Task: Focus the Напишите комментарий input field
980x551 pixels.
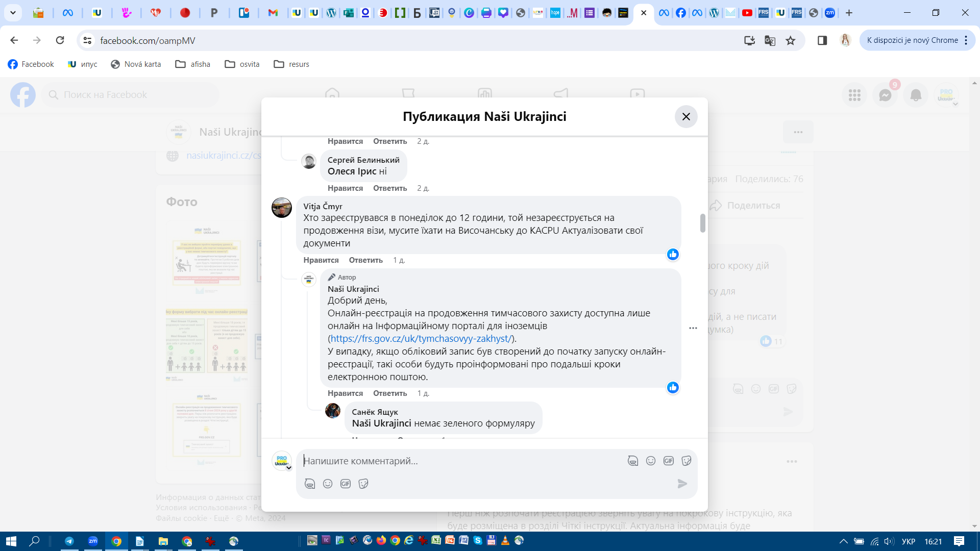Action: click(x=459, y=461)
